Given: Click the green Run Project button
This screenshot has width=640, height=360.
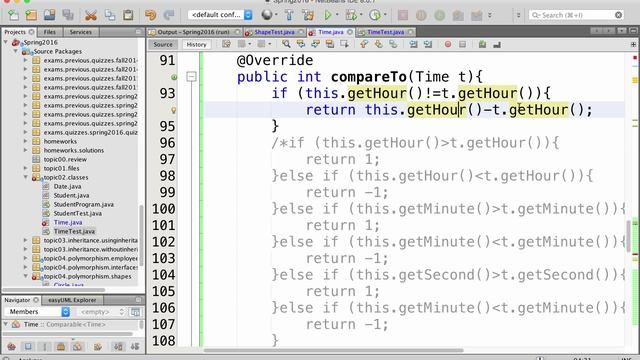Looking at the screenshot, I should 327,16.
